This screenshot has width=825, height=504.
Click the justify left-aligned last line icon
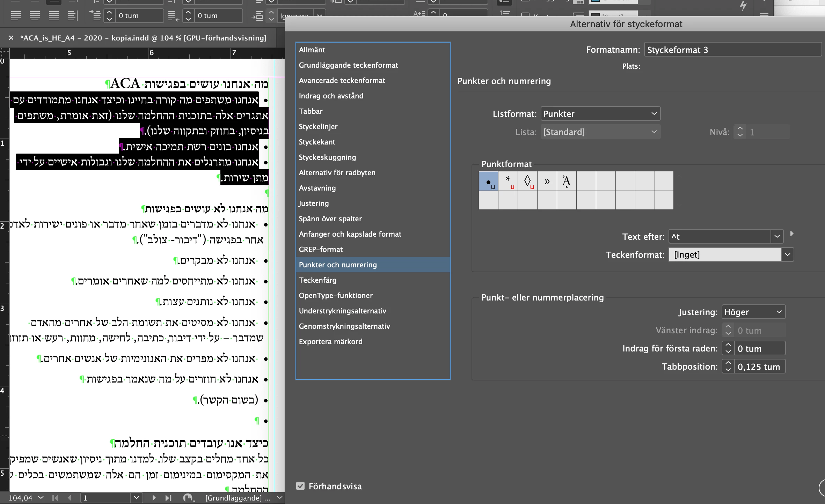pyautogui.click(x=16, y=16)
